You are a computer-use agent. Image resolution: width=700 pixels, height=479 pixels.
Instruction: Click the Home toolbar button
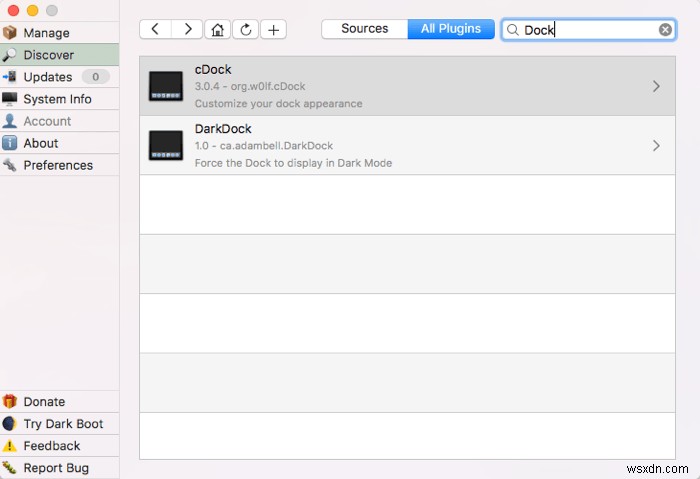pos(217,29)
